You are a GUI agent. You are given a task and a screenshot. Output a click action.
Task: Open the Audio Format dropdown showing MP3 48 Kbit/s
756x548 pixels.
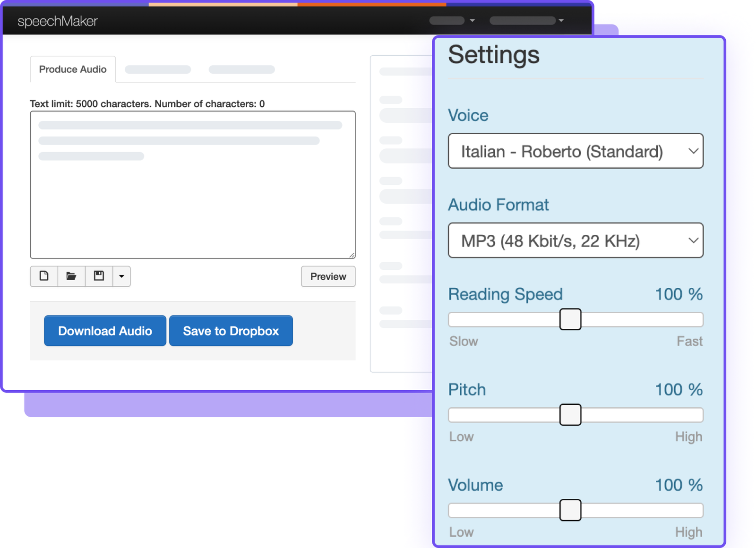[575, 240]
